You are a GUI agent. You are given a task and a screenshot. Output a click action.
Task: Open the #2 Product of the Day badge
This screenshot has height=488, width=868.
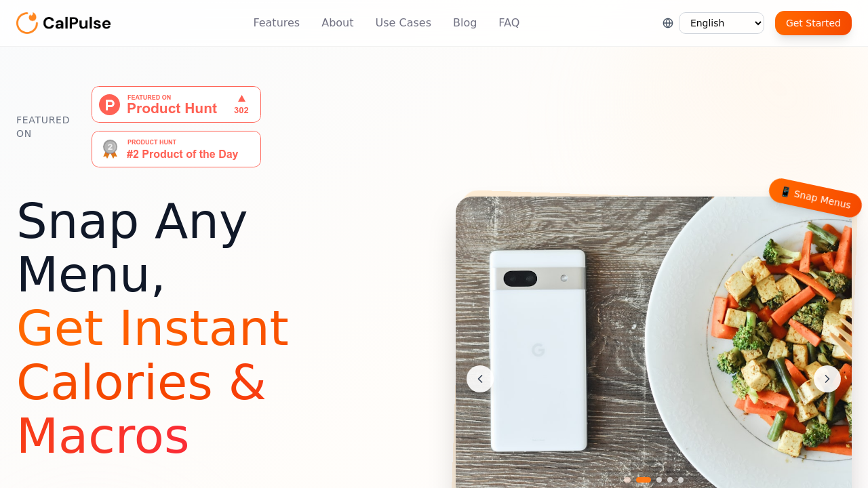pyautogui.click(x=176, y=149)
